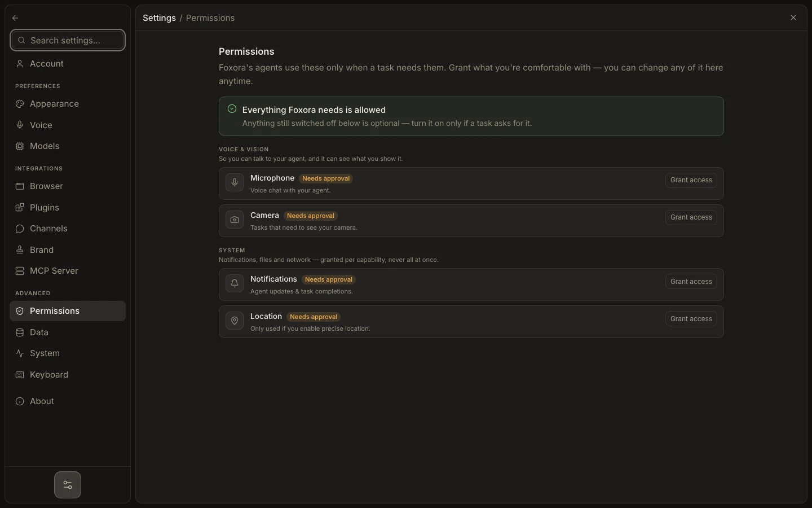Click the microphone icon in the Microphone row
The height and width of the screenshot is (508, 812).
point(235,182)
